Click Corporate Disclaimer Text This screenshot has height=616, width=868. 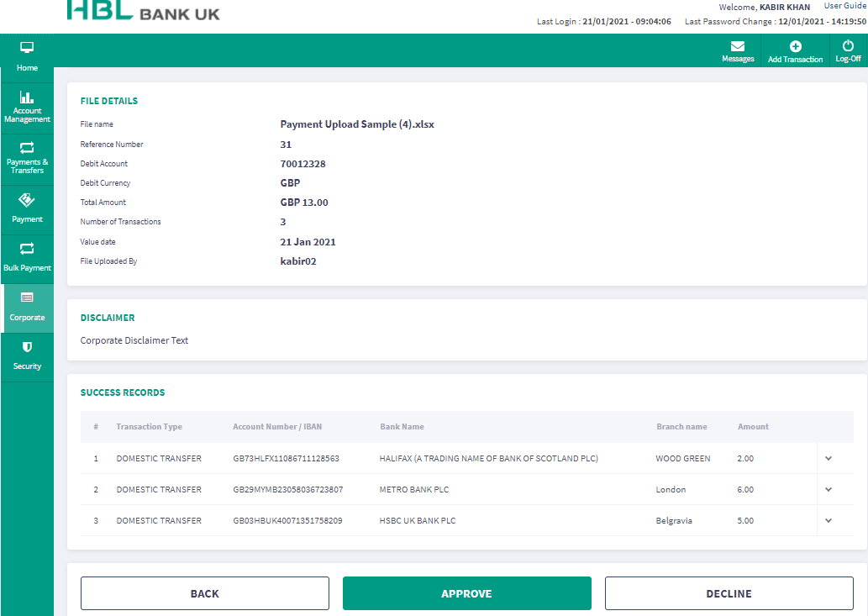[x=134, y=340]
